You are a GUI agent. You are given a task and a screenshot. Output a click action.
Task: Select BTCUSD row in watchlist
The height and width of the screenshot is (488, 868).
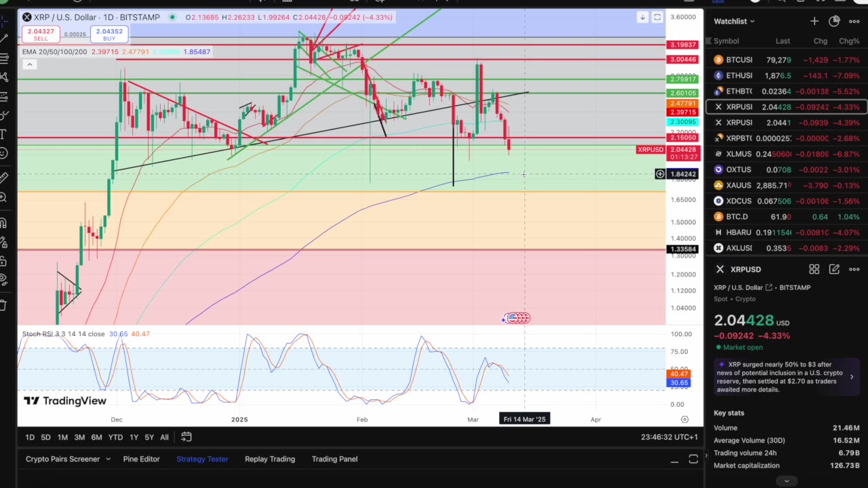787,60
